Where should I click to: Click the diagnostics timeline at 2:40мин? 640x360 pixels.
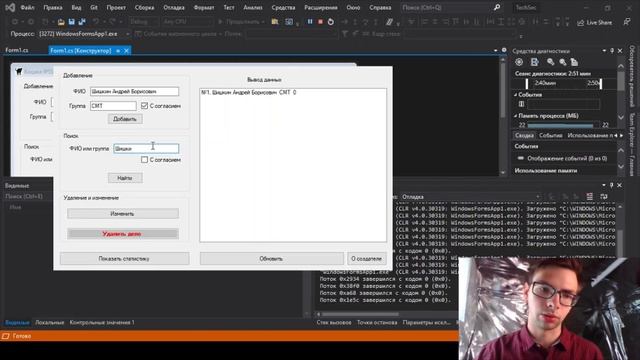[545, 83]
